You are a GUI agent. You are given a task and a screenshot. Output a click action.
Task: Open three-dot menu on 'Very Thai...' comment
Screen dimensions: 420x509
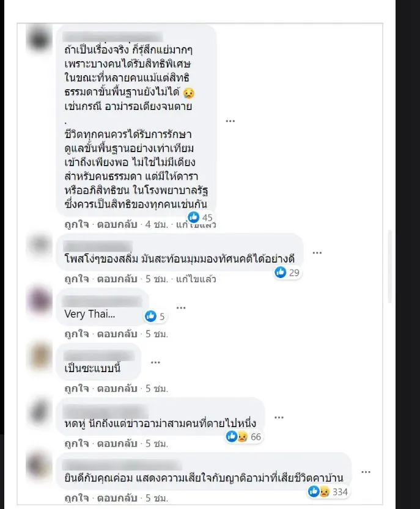pyautogui.click(x=180, y=307)
